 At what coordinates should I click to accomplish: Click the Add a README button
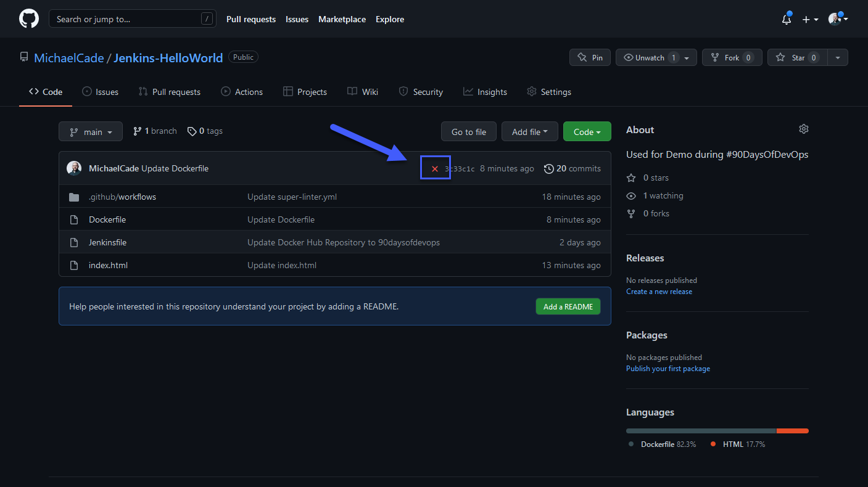[x=568, y=306]
